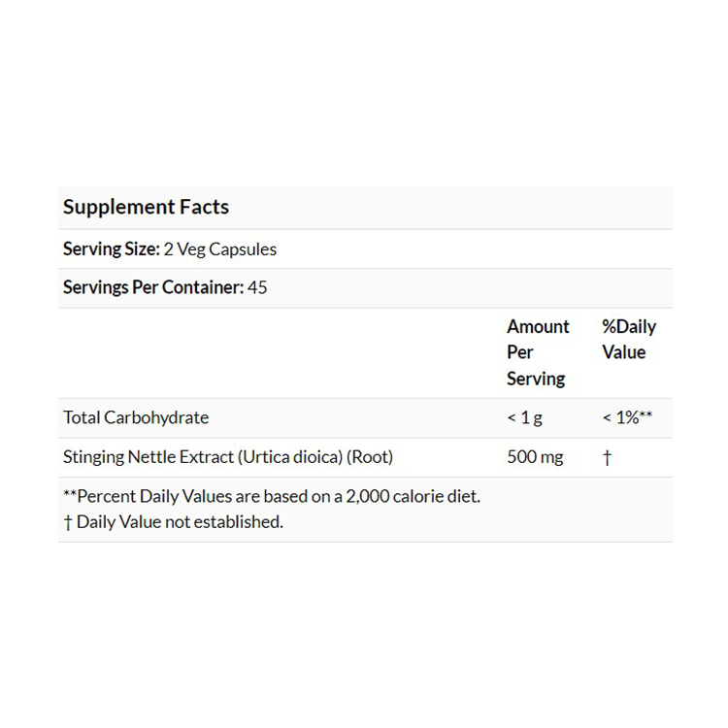Click the bold Serving Size label

point(111,248)
